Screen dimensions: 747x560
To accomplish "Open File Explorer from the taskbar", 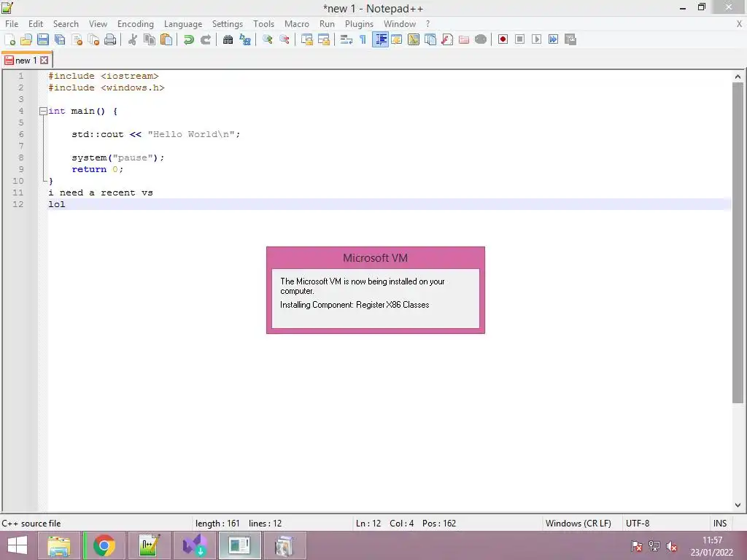I will [59, 545].
